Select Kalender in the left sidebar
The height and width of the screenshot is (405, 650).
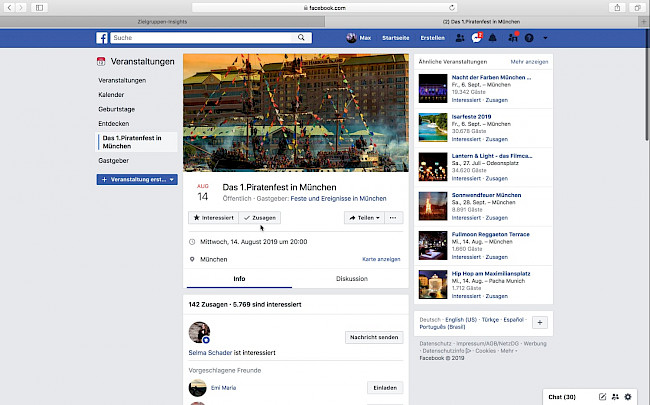112,96
